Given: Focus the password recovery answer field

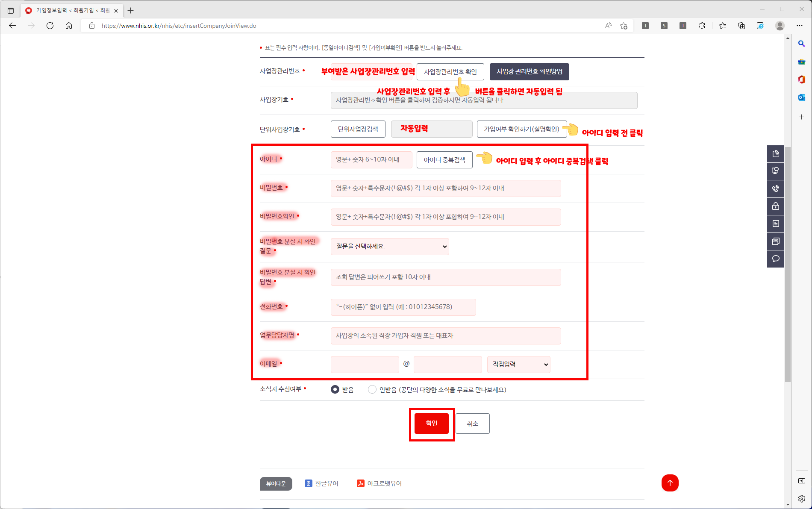Looking at the screenshot, I should 446,277.
